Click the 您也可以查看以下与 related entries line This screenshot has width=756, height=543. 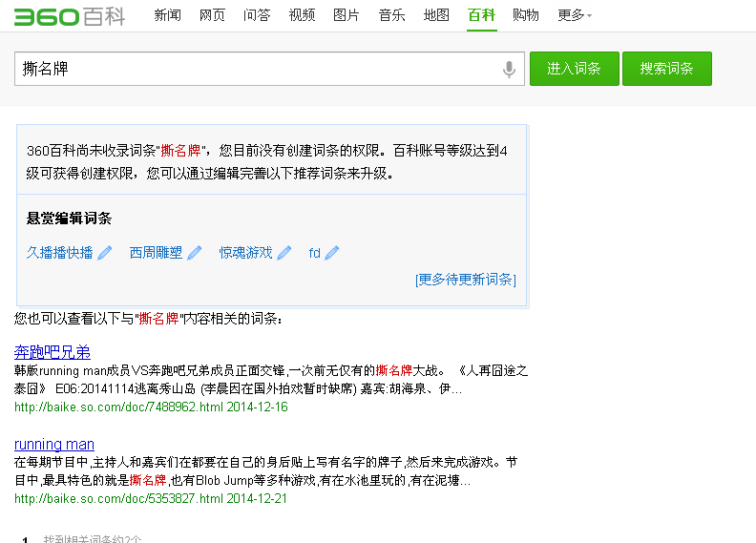(x=148, y=319)
